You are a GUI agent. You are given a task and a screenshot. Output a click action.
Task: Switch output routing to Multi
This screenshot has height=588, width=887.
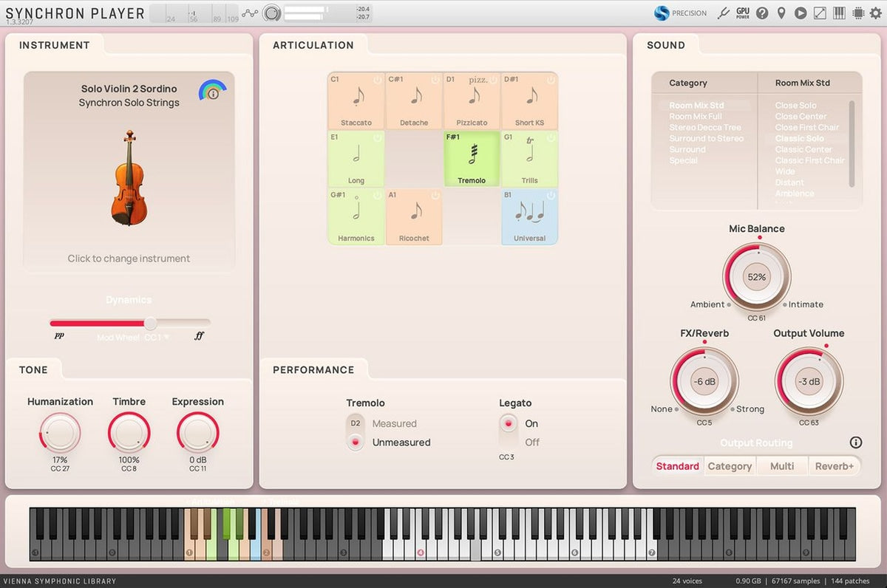click(782, 466)
